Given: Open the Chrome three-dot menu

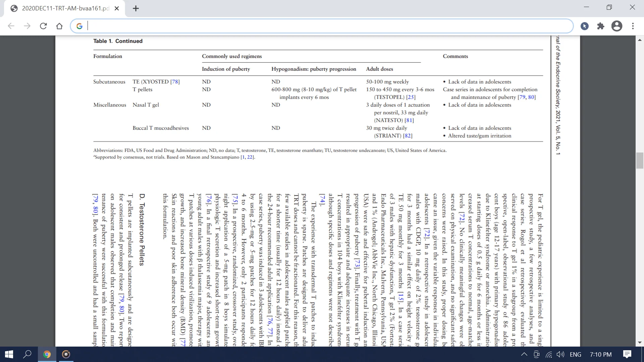Looking at the screenshot, I should pos(633,26).
